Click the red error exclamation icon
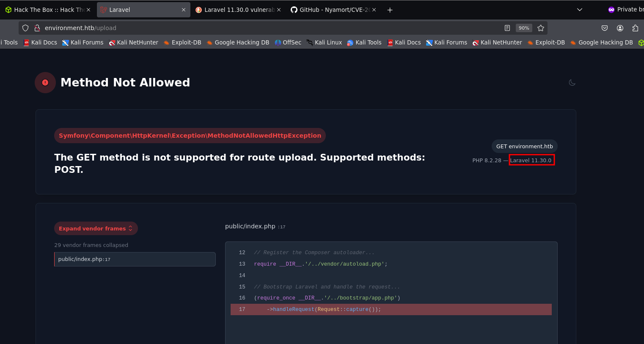Image resolution: width=644 pixels, height=344 pixels. [x=45, y=83]
